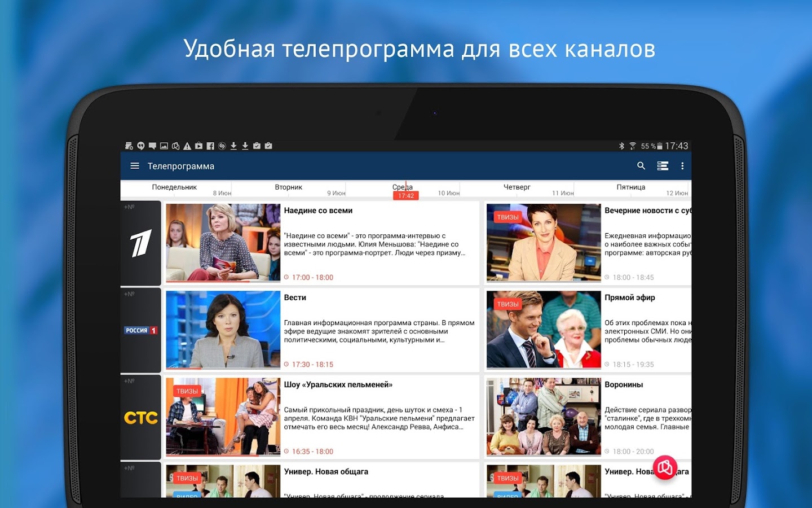This screenshot has width=812, height=508.
Task: Click the 17:30 - 18:15 time label
Action: point(312,364)
